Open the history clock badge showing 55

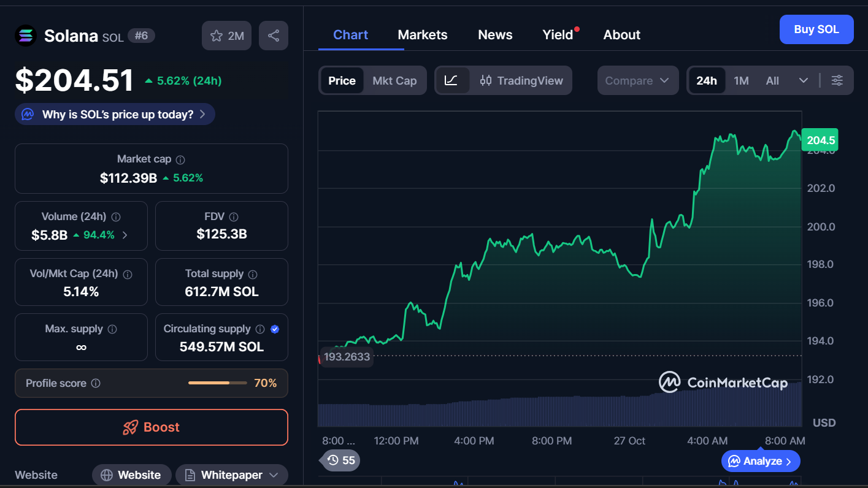tap(340, 460)
